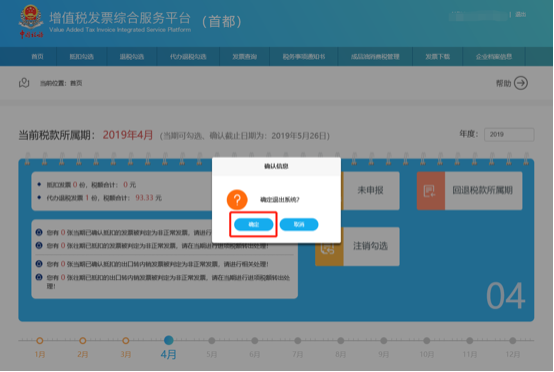The height and width of the screenshot is (372, 554).
Task: Click the 未申报 status tile
Action: [370, 191]
